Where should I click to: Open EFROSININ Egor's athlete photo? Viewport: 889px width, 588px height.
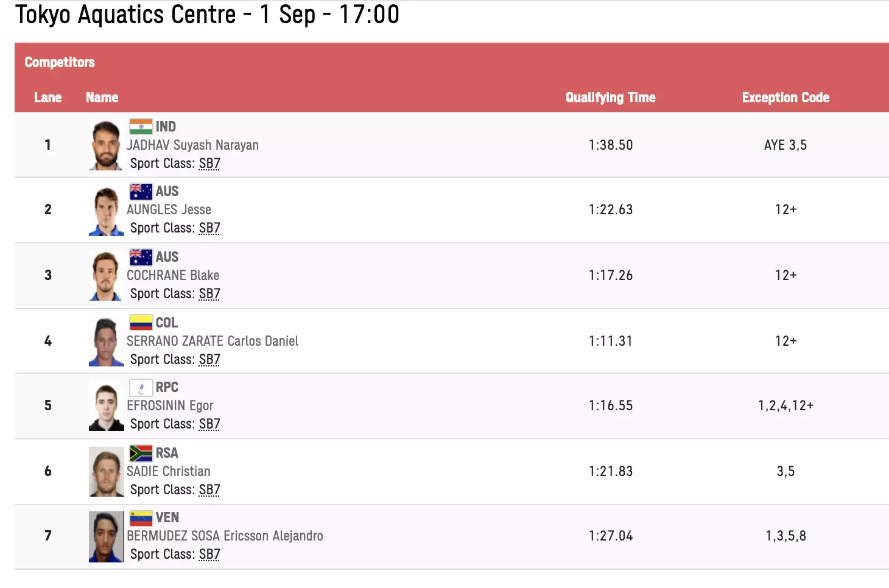(x=106, y=407)
